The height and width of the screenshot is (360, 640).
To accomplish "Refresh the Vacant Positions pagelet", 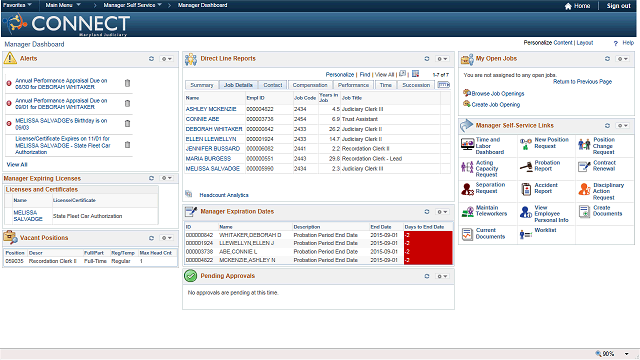I will pos(151,238).
